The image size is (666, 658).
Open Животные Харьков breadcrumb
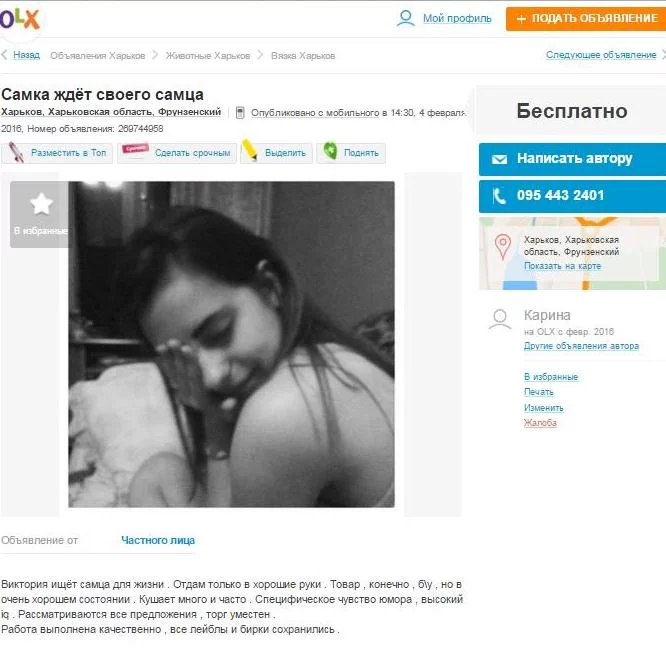click(x=208, y=56)
